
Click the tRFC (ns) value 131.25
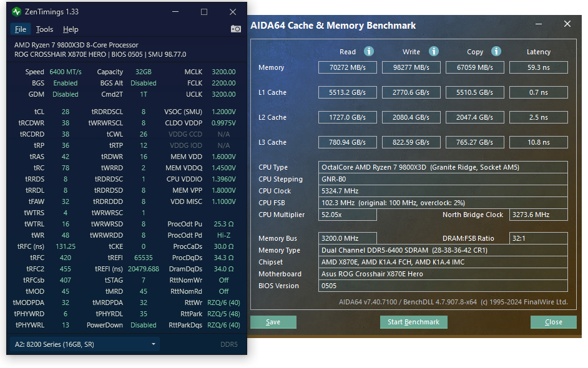point(66,246)
